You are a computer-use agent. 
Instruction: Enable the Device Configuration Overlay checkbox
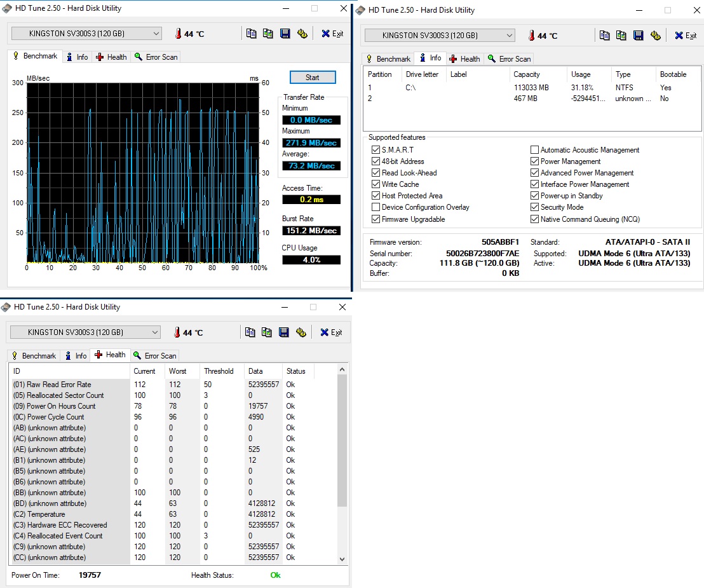point(376,207)
